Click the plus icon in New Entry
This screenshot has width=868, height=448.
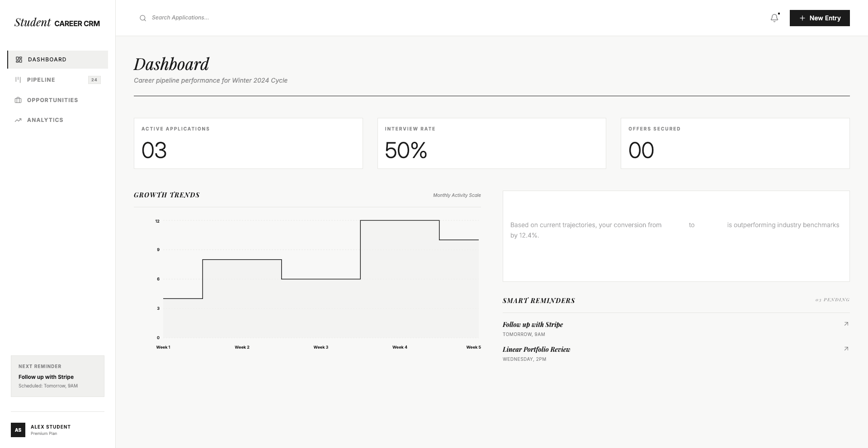[802, 18]
